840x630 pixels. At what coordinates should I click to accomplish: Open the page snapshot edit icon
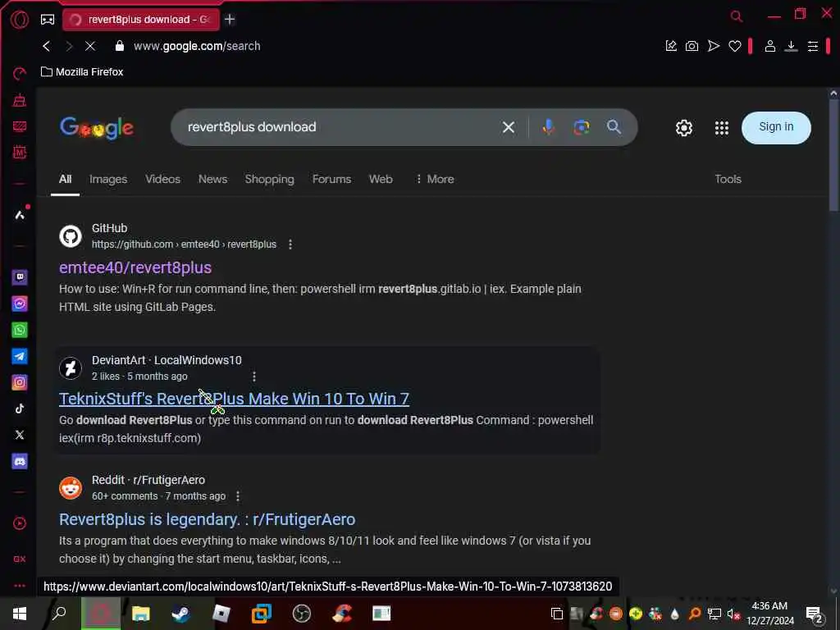pos(671,46)
